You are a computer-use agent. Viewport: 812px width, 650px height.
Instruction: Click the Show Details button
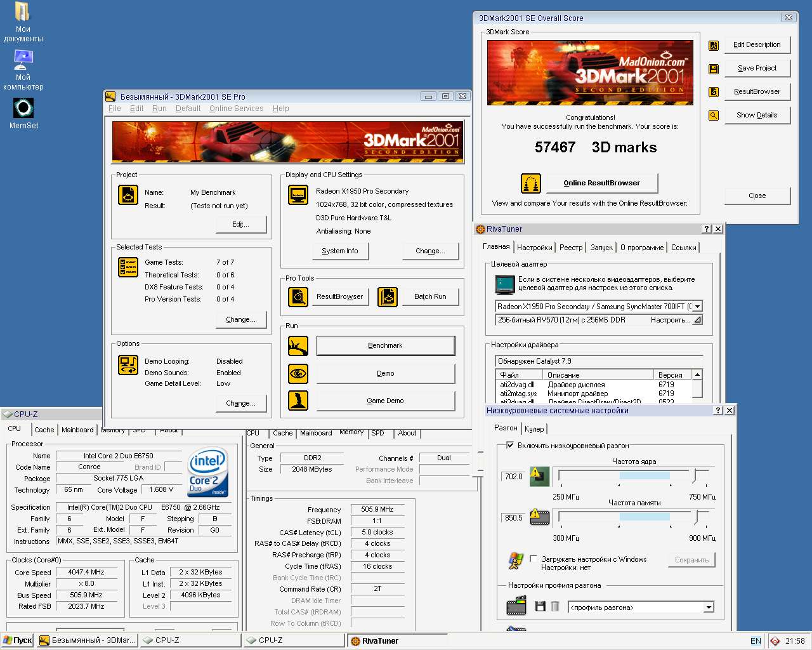tap(757, 116)
